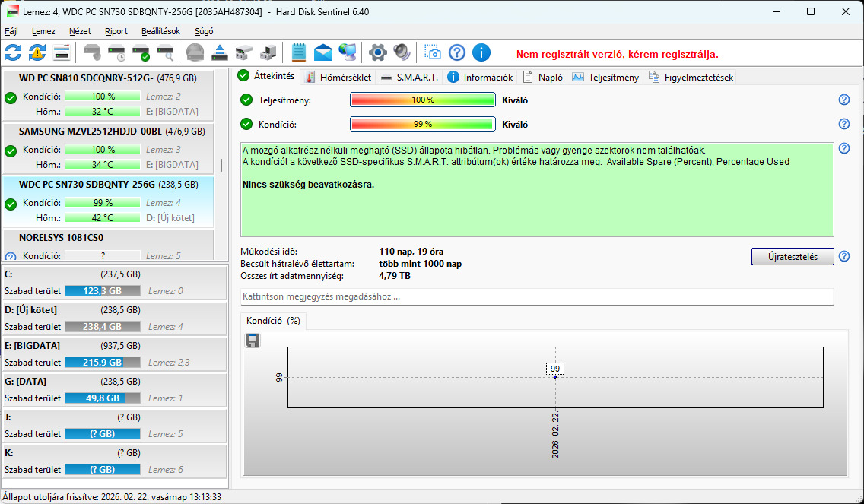Click the computer connected to boxes icon

(268, 53)
